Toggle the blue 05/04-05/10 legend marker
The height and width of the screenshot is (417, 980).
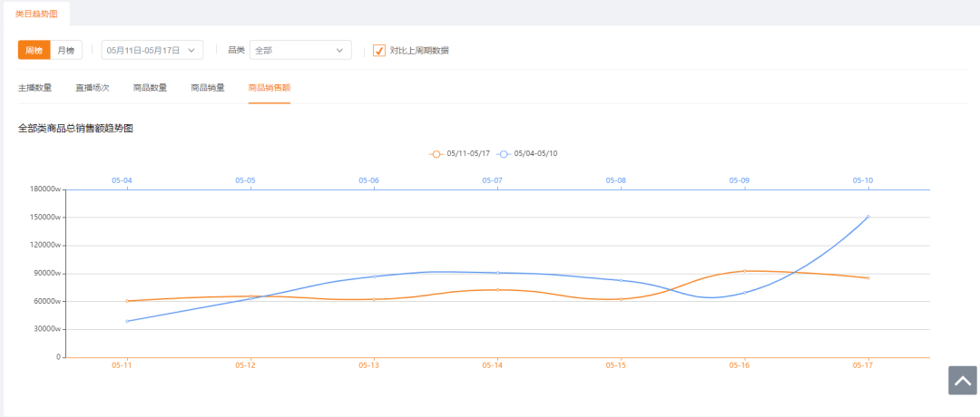tap(505, 154)
